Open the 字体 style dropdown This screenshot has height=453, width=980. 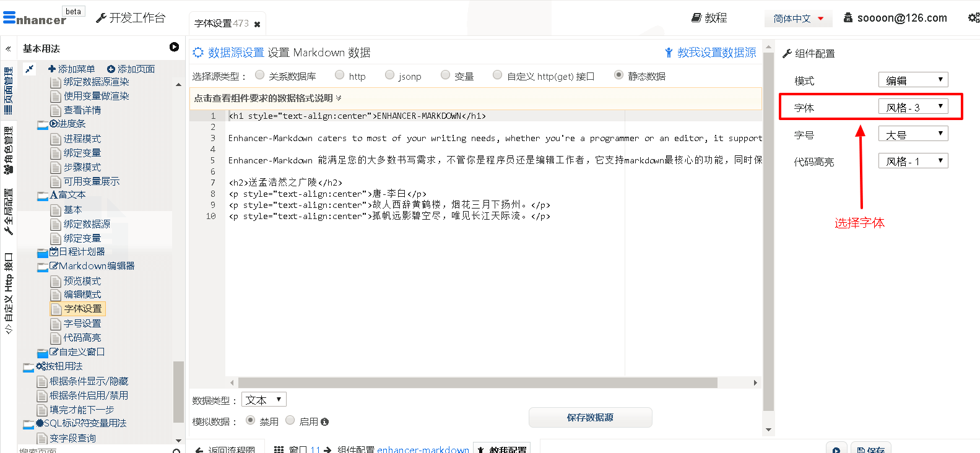tap(913, 107)
